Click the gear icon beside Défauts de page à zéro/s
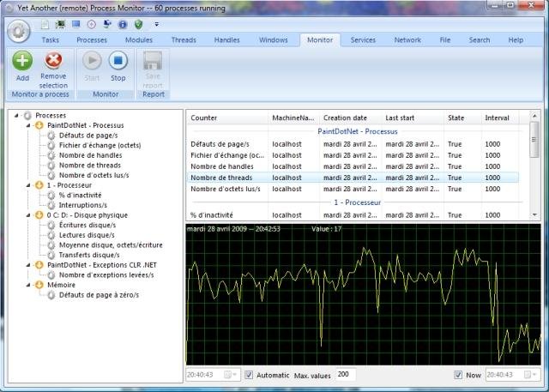 pos(51,295)
